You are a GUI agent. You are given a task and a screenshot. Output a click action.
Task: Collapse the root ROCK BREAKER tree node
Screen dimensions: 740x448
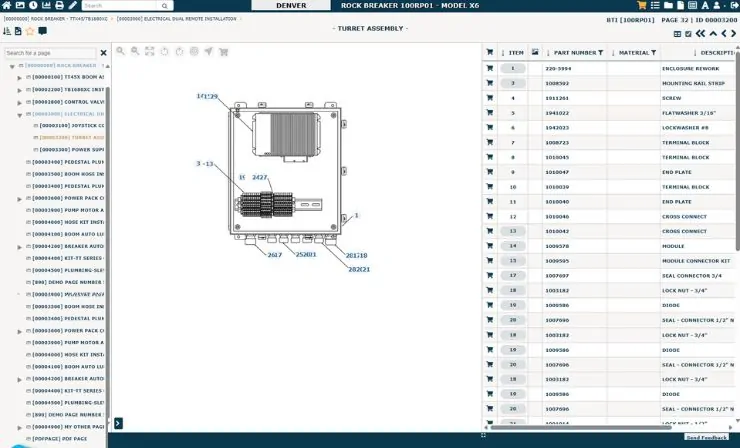[x=12, y=67]
